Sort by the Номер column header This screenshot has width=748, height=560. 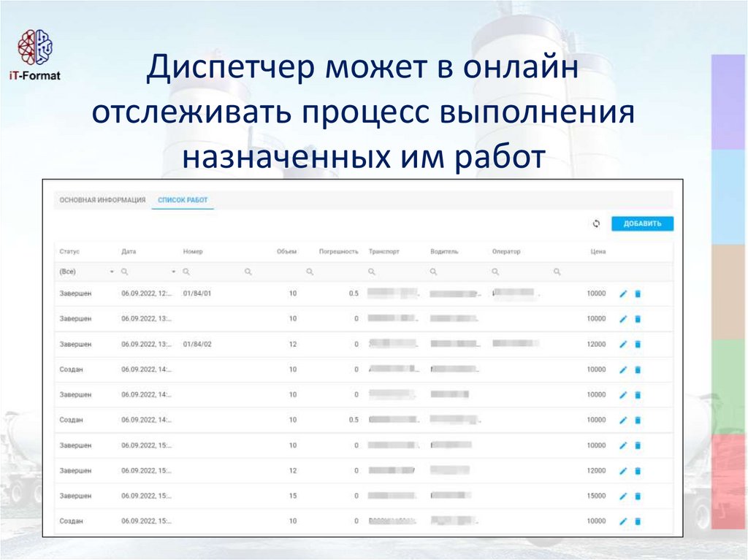pos(193,251)
